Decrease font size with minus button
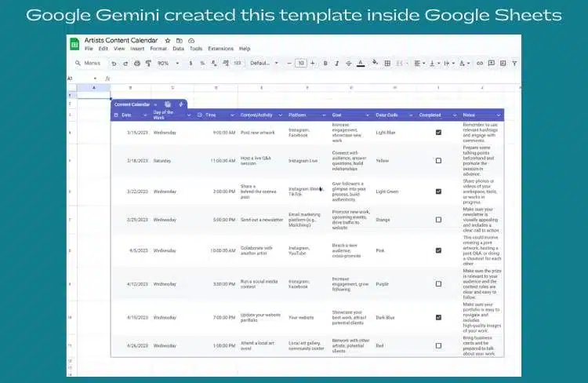 pos(289,64)
